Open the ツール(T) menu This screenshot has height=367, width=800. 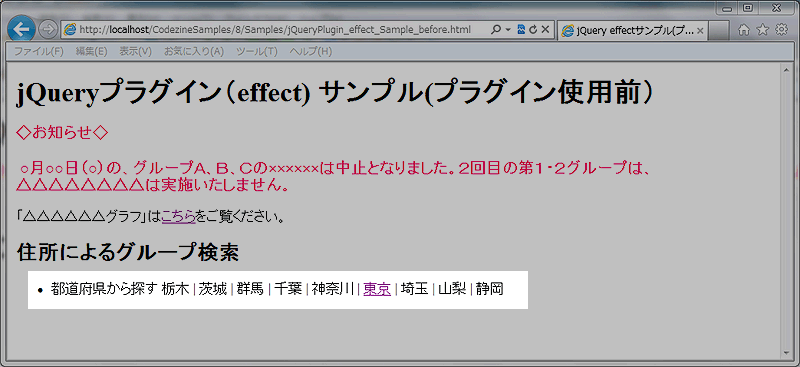tap(257, 52)
